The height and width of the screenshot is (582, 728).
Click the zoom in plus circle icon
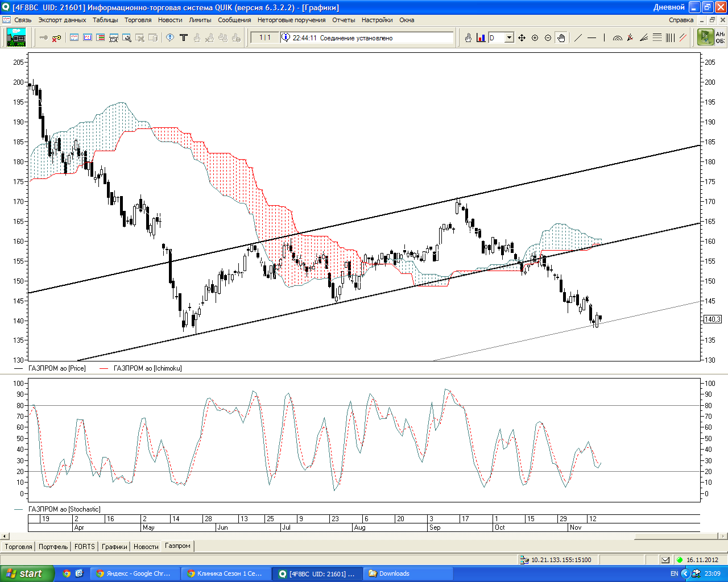click(535, 38)
